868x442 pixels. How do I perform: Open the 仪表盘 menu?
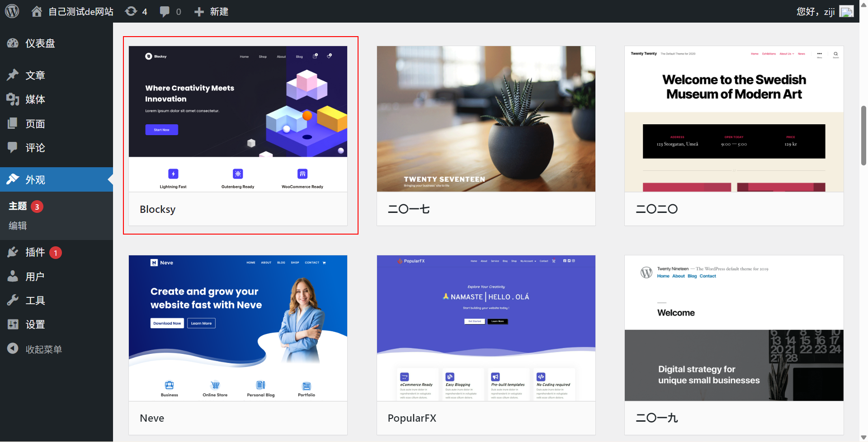pyautogui.click(x=57, y=43)
